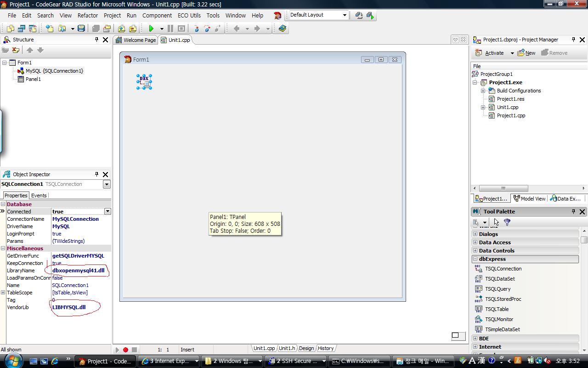Open the Refactor menu

(87, 15)
